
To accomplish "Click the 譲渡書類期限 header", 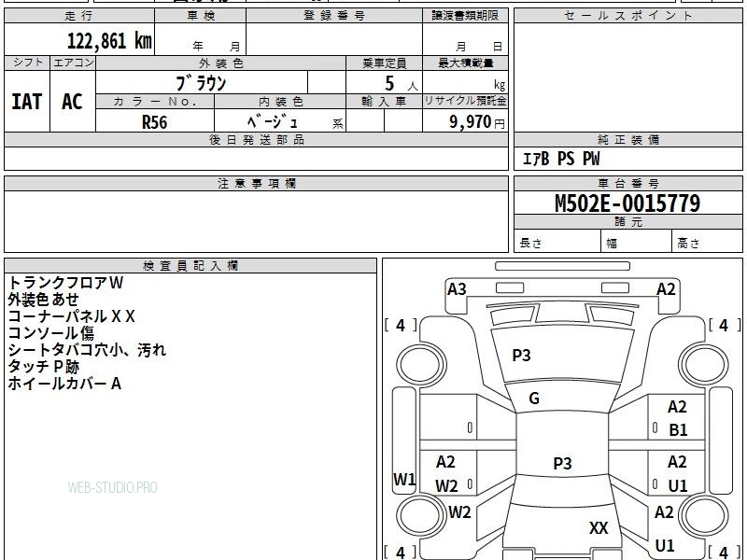I will 465,16.
